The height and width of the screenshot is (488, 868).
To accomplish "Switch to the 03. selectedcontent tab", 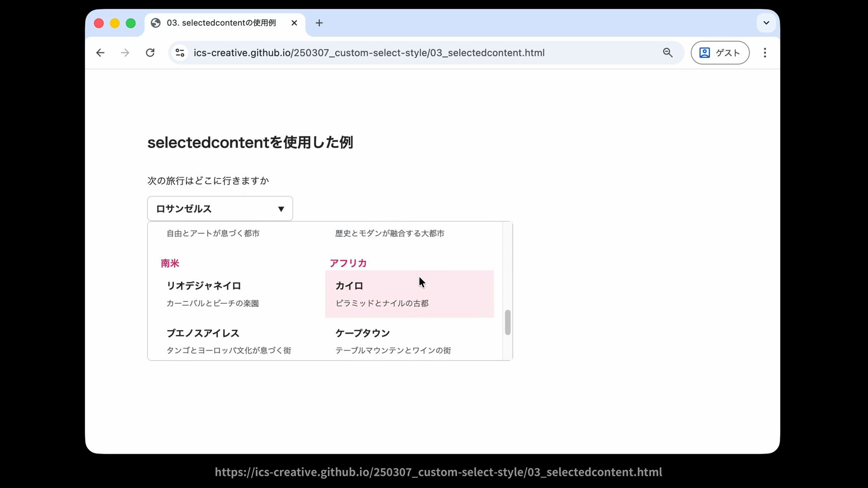I will [x=221, y=23].
